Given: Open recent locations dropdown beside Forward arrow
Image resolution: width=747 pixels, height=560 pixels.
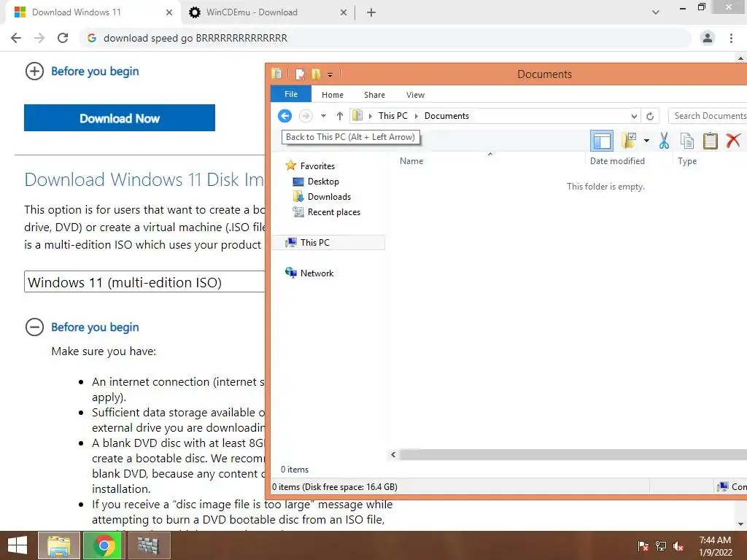Looking at the screenshot, I should pyautogui.click(x=323, y=116).
